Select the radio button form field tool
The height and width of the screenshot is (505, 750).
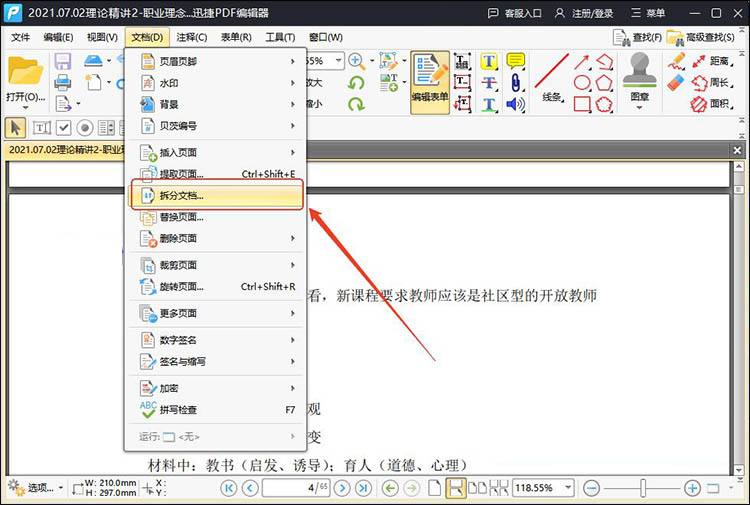coord(85,128)
